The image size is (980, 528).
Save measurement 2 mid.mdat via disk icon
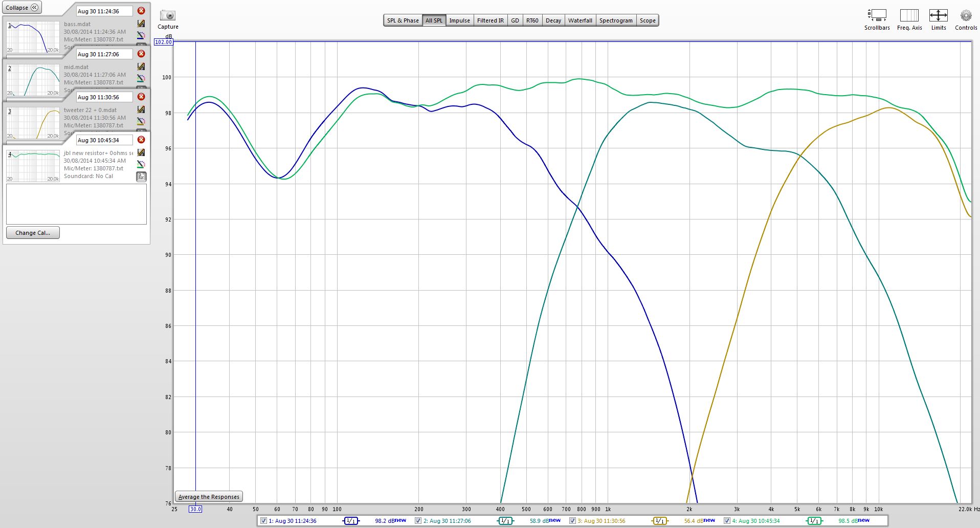coord(141,67)
